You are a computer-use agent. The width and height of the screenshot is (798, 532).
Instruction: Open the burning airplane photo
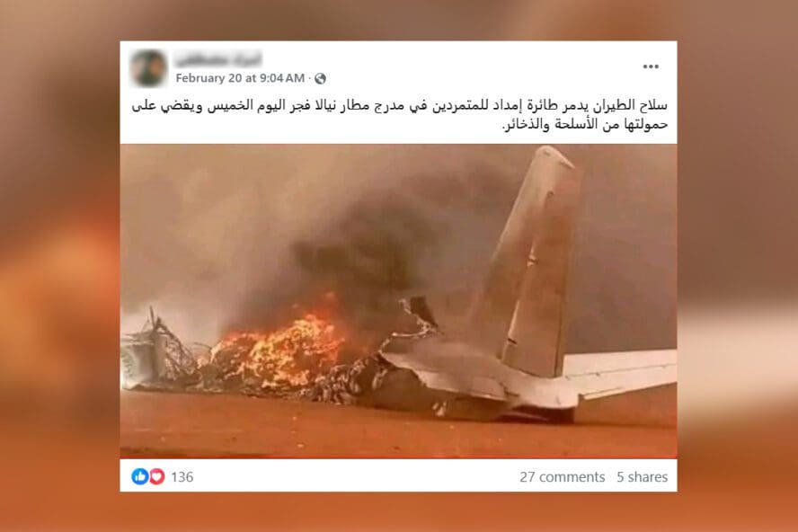398,301
